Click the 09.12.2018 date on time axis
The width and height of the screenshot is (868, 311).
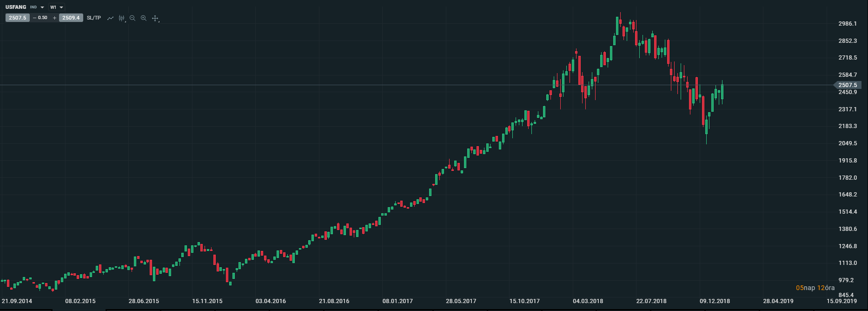click(715, 301)
